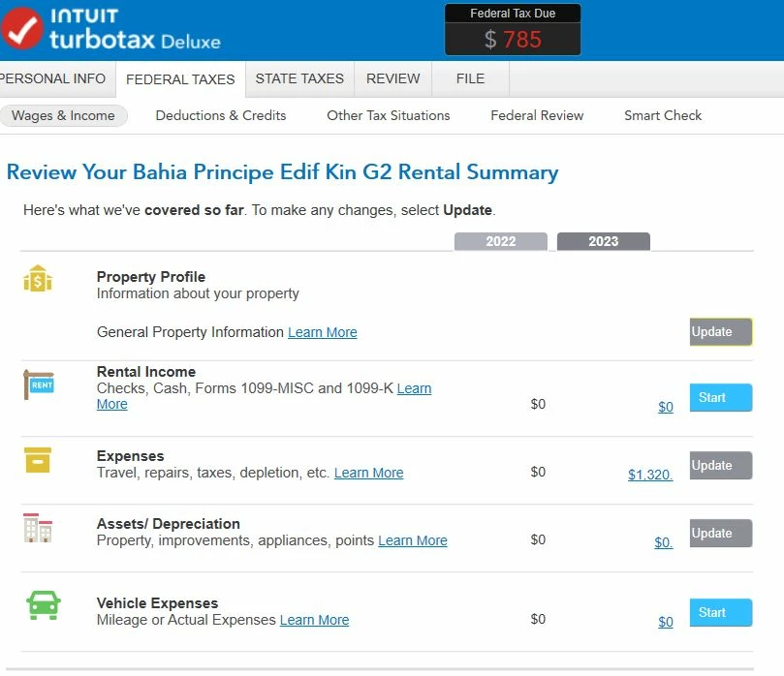The width and height of the screenshot is (784, 676).
Task: Open Learn More for Assets/Depreciation
Action: pos(413,540)
